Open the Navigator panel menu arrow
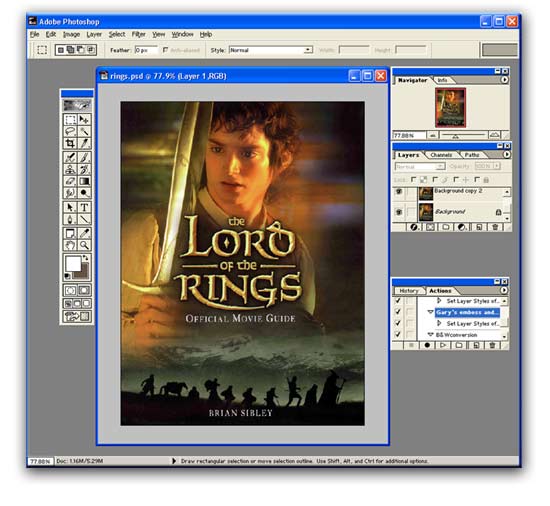The image size is (550, 506). click(x=504, y=80)
